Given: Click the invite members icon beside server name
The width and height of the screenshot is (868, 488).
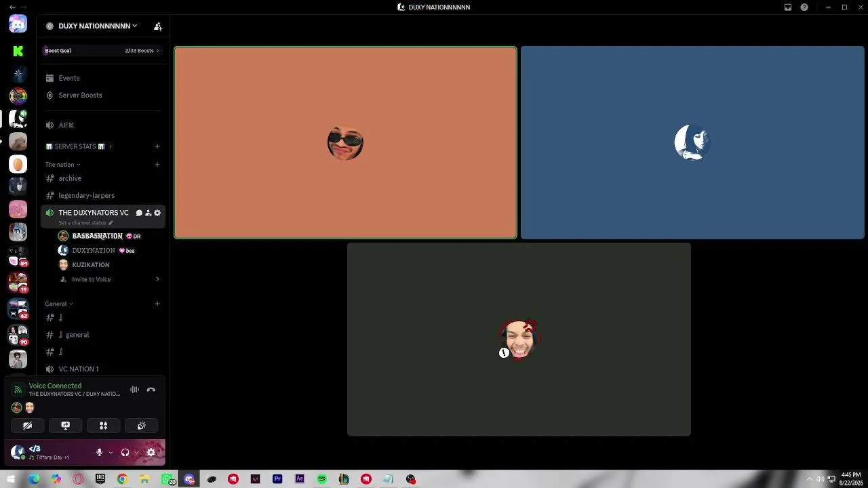Looking at the screenshot, I should [x=157, y=26].
